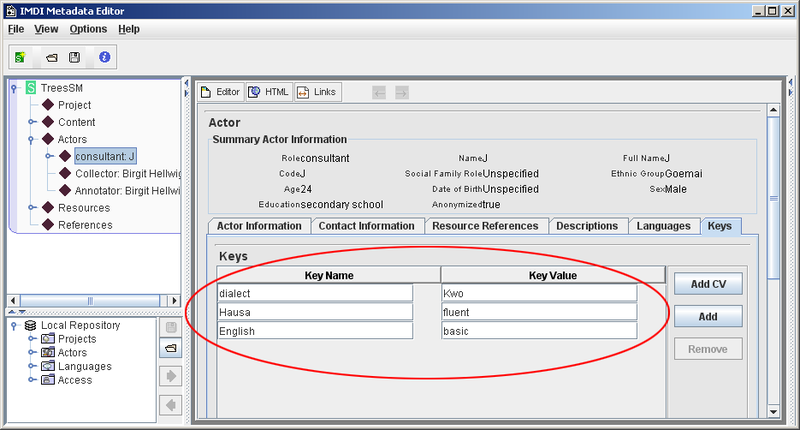Open the Links view
The height and width of the screenshot is (430, 800).
point(317,92)
